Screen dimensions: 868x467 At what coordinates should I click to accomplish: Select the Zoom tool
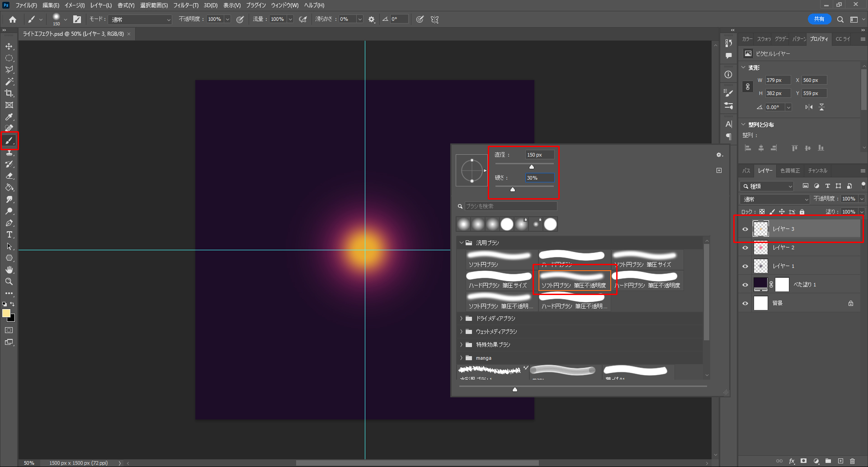pyautogui.click(x=9, y=281)
